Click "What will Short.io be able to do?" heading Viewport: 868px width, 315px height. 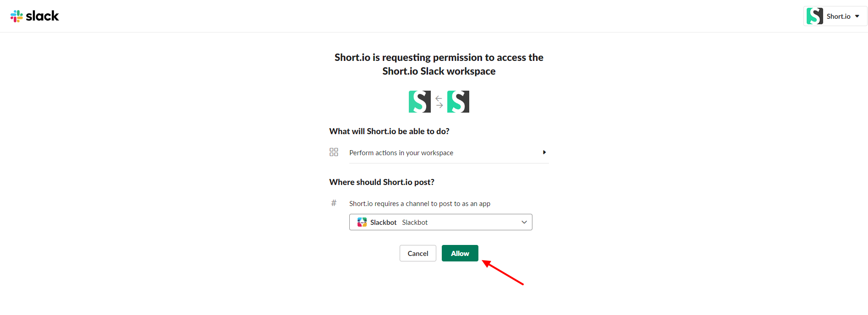tap(389, 131)
